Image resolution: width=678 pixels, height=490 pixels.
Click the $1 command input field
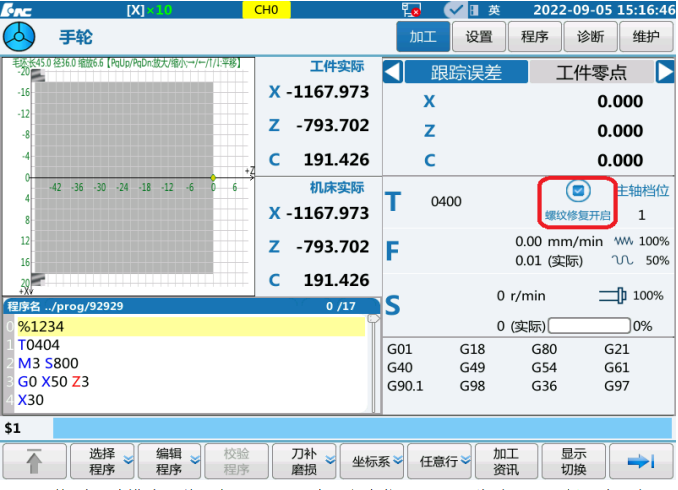[362, 428]
